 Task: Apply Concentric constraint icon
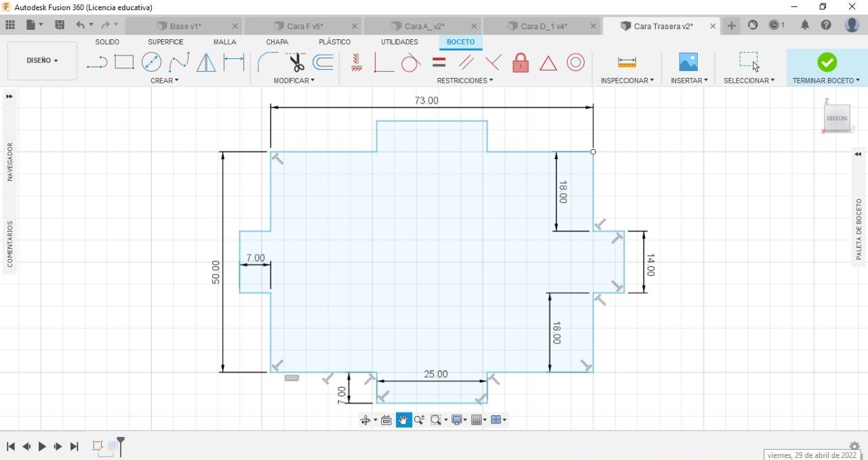576,62
